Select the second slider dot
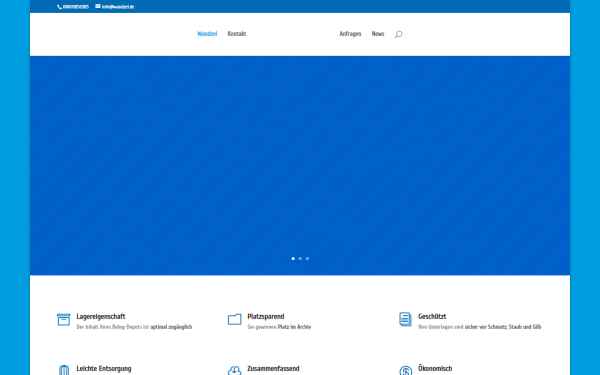Image resolution: width=600 pixels, height=375 pixels. coord(300,259)
